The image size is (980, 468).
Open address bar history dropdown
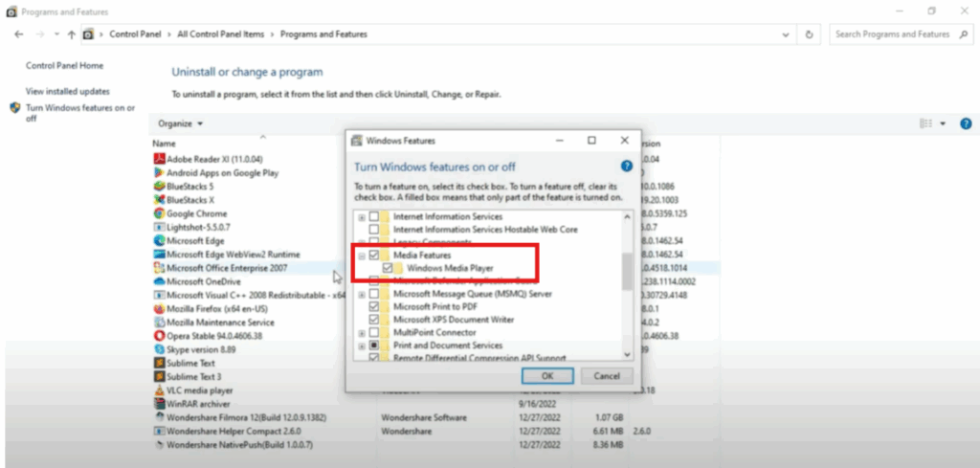786,35
